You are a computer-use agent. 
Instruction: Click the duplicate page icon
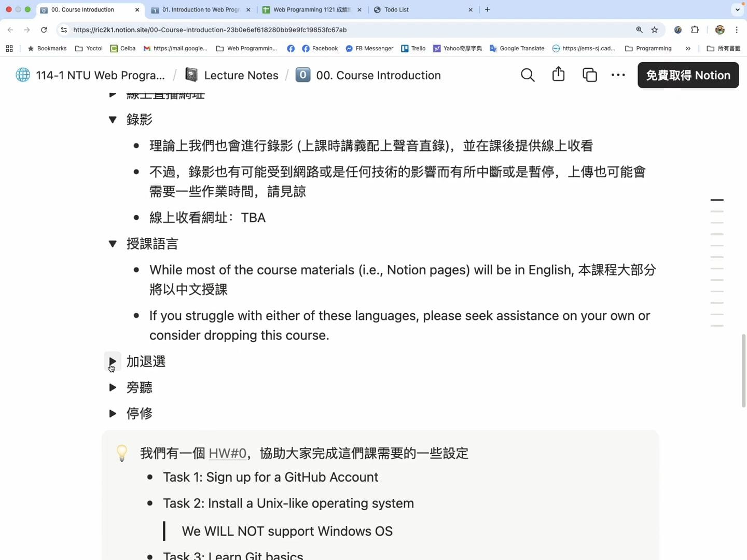tap(589, 75)
